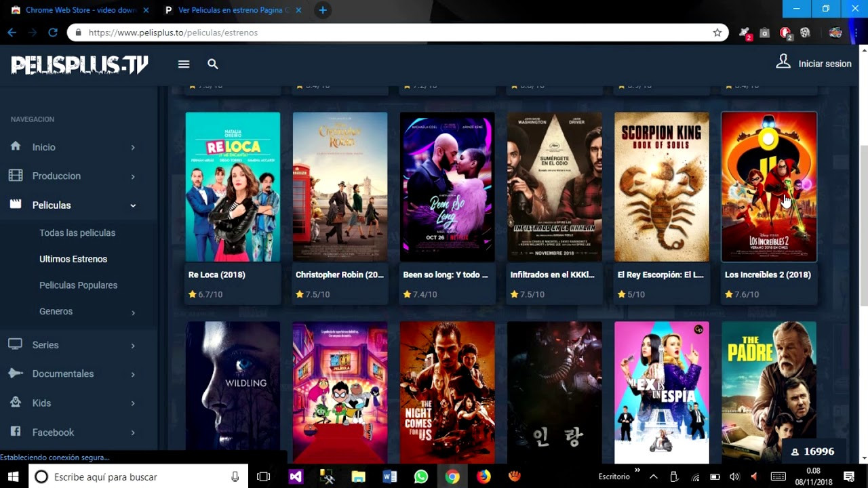The height and width of the screenshot is (488, 868).
Task: Open the Been so long title link
Action: coord(446,274)
